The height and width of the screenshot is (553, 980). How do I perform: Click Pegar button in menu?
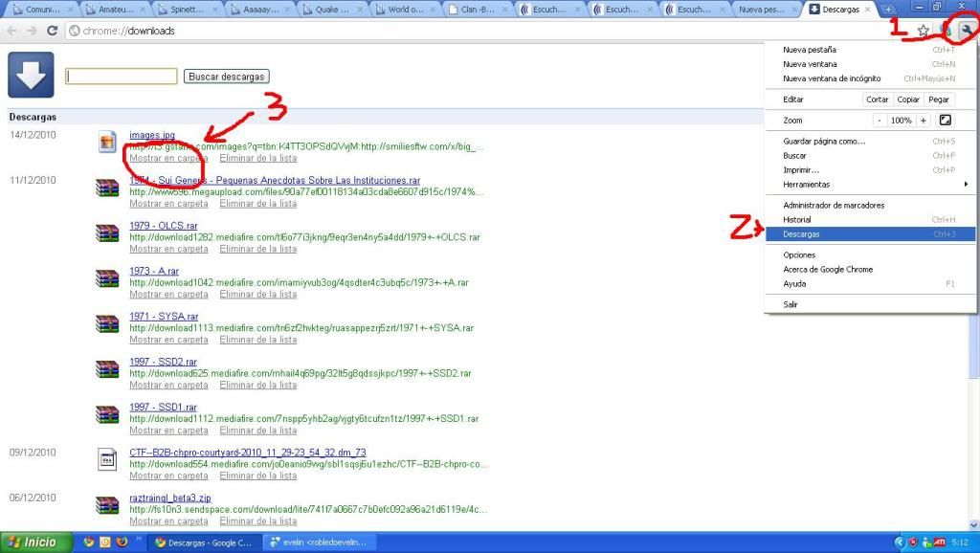938,100
